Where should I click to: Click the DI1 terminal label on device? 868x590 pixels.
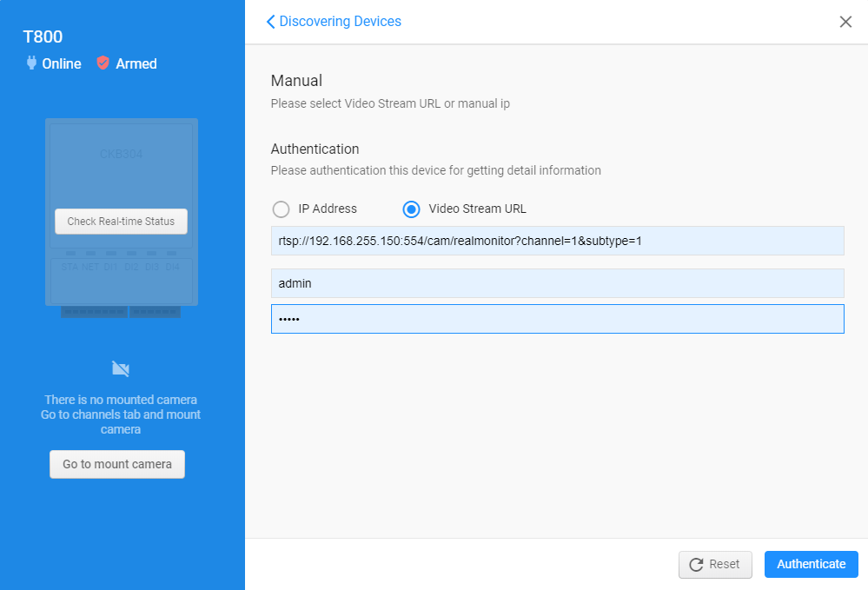110,266
